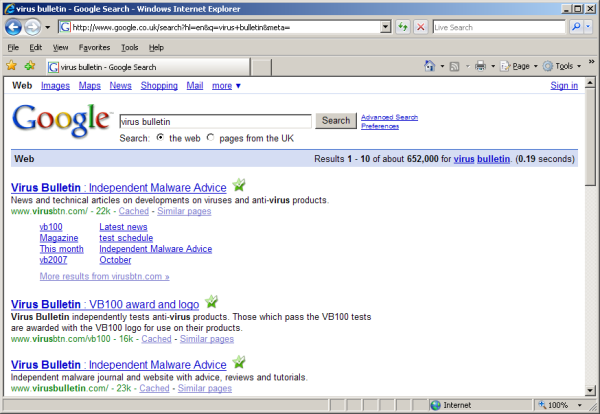Click the red Stop loading icon

pyautogui.click(x=421, y=27)
